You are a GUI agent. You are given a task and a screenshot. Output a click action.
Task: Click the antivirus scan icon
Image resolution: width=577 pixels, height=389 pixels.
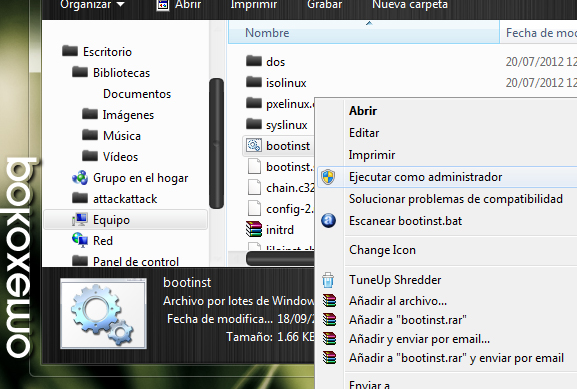(x=328, y=220)
